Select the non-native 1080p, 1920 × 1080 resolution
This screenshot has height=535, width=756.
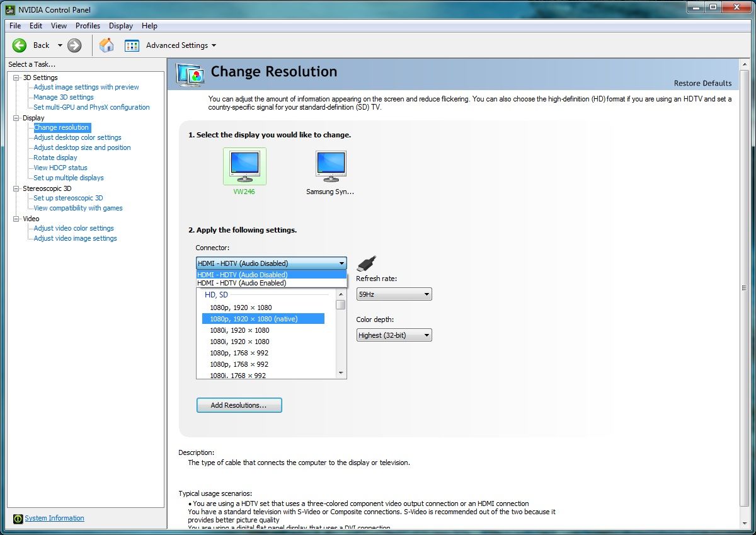tap(241, 308)
